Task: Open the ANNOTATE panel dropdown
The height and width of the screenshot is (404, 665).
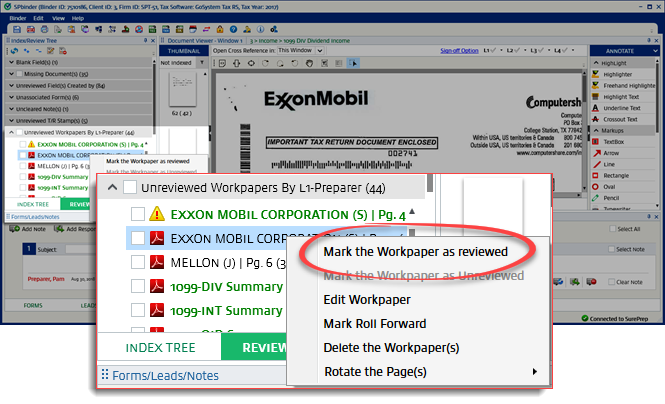Action: [655, 51]
